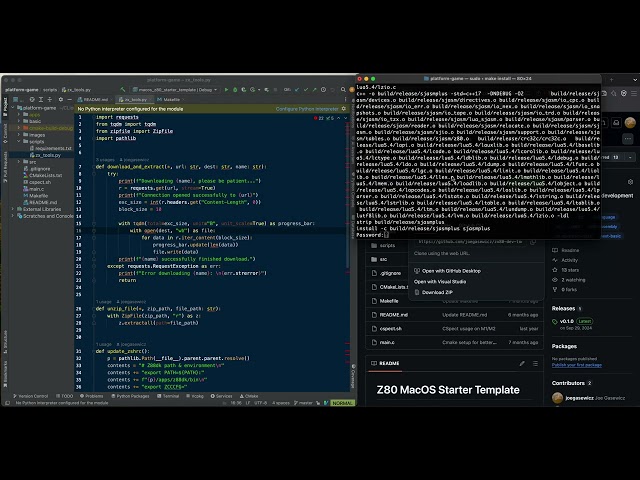Build project using the hammer icon
Viewport: 640px width, 480px height.
(x=122, y=89)
